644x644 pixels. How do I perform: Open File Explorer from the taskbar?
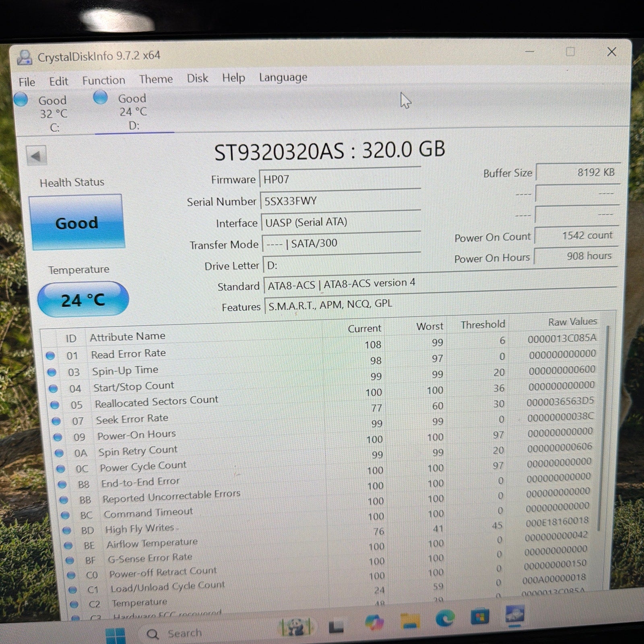click(x=410, y=620)
